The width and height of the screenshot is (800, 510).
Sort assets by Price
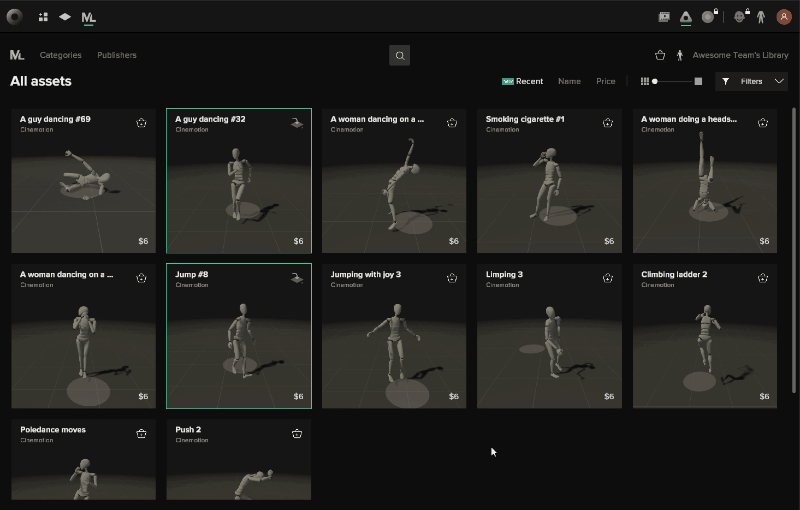(606, 81)
